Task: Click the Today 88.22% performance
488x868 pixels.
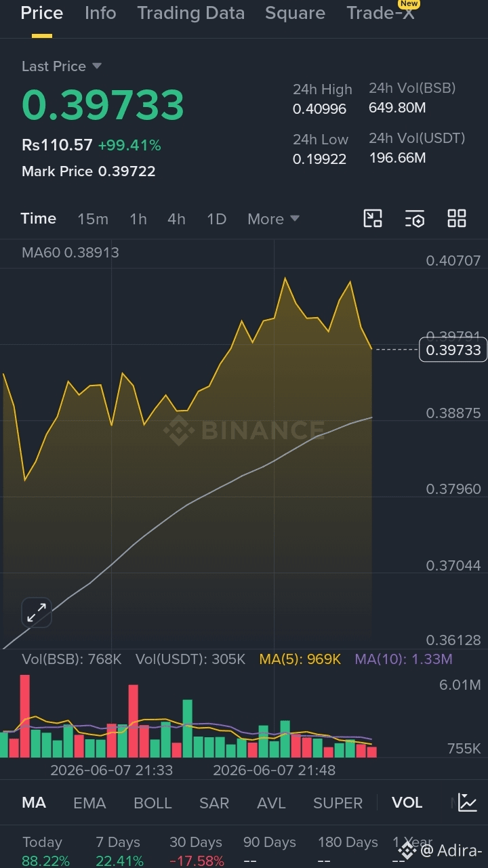Action: click(x=45, y=852)
